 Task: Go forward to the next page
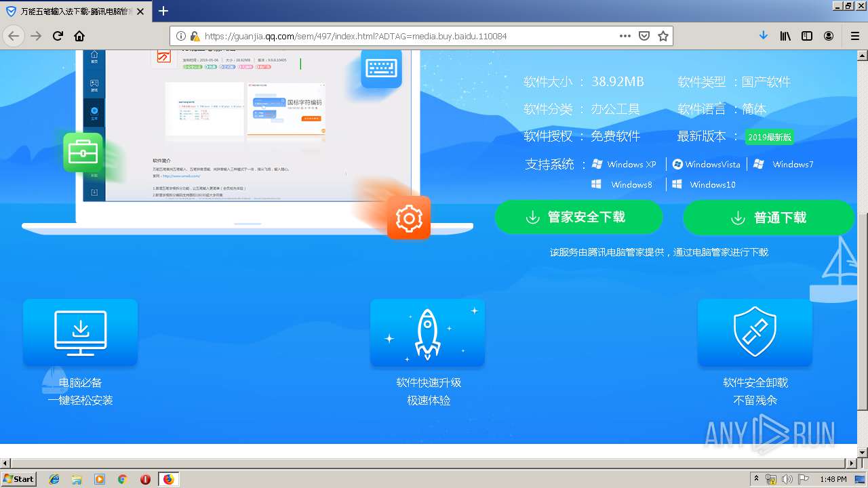click(36, 36)
